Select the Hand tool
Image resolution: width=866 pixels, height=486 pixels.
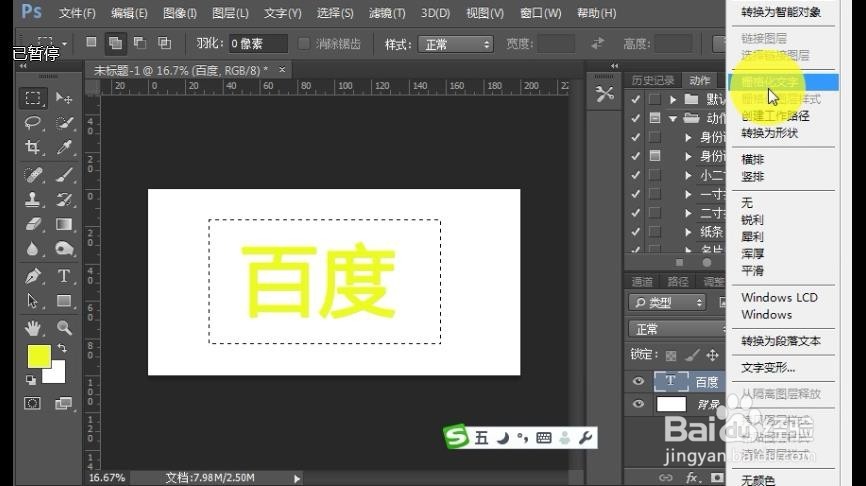click(33, 328)
